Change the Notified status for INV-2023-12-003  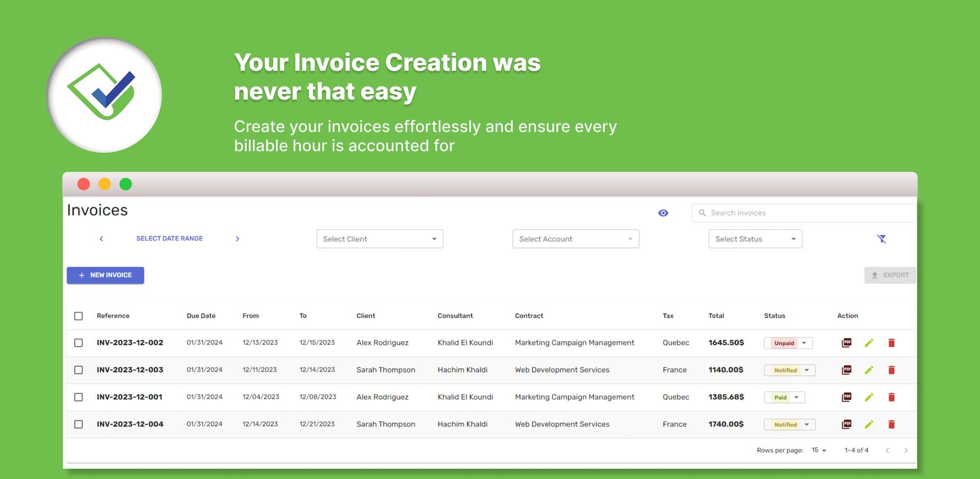[790, 370]
